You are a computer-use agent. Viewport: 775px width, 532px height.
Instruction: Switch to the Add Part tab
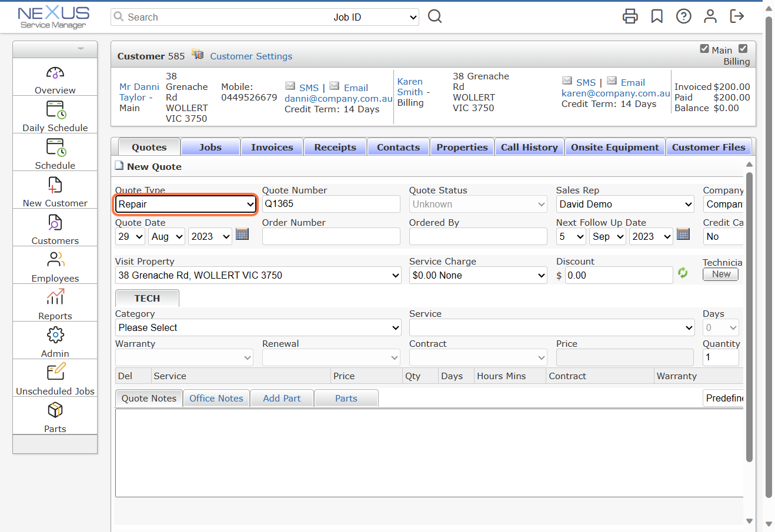282,398
